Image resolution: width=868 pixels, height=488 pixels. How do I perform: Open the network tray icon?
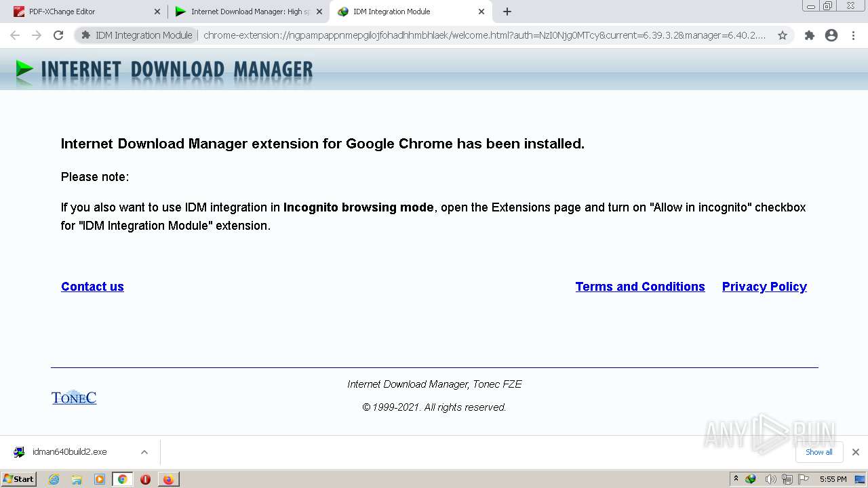tap(787, 479)
